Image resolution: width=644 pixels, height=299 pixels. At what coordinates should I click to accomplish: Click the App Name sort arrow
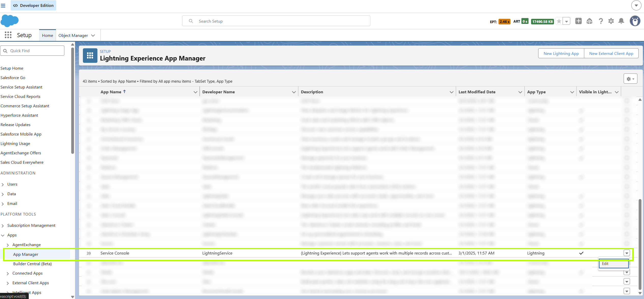click(124, 92)
